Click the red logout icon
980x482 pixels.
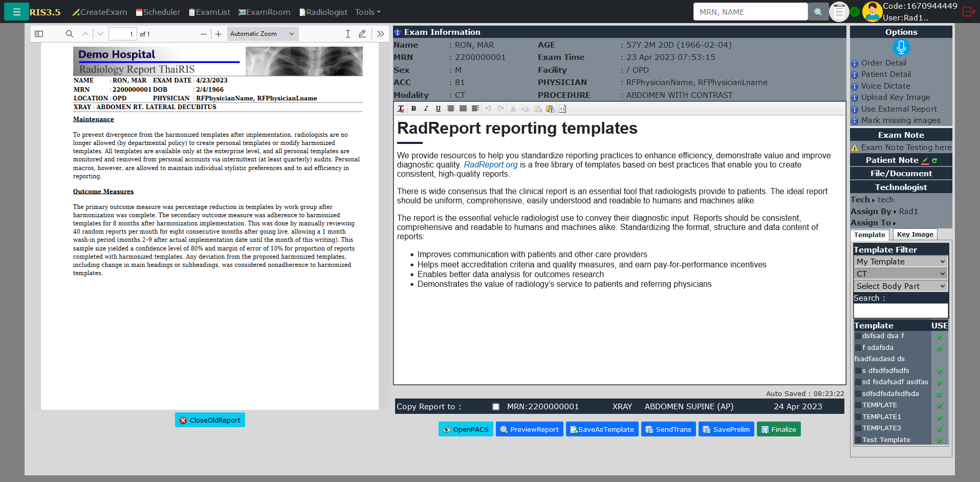click(x=968, y=12)
